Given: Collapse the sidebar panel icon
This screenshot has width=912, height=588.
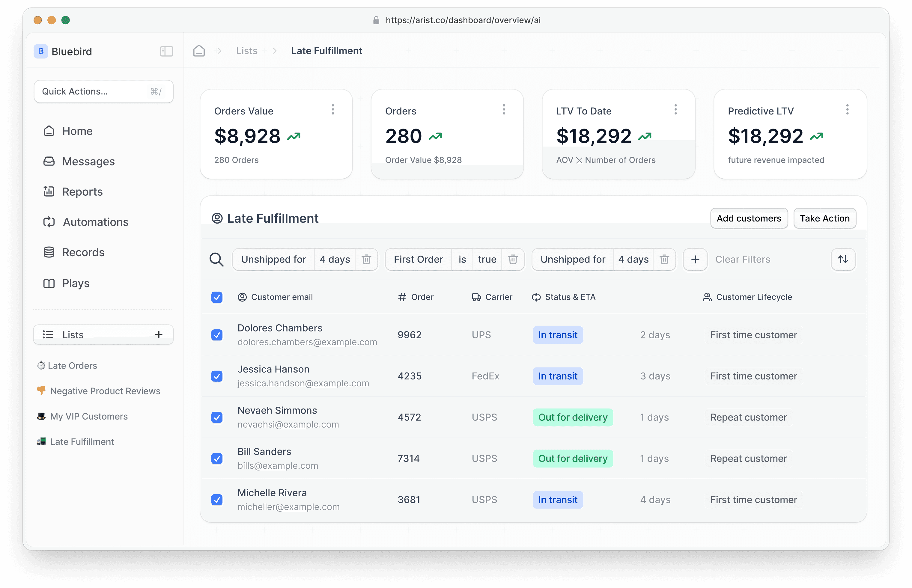Looking at the screenshot, I should click(x=166, y=51).
